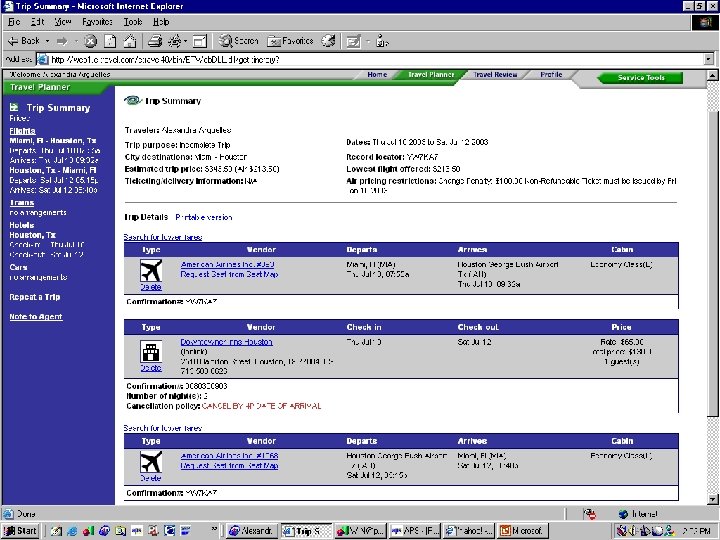Open the Favorites menu
720x540 pixels.
pyautogui.click(x=97, y=22)
